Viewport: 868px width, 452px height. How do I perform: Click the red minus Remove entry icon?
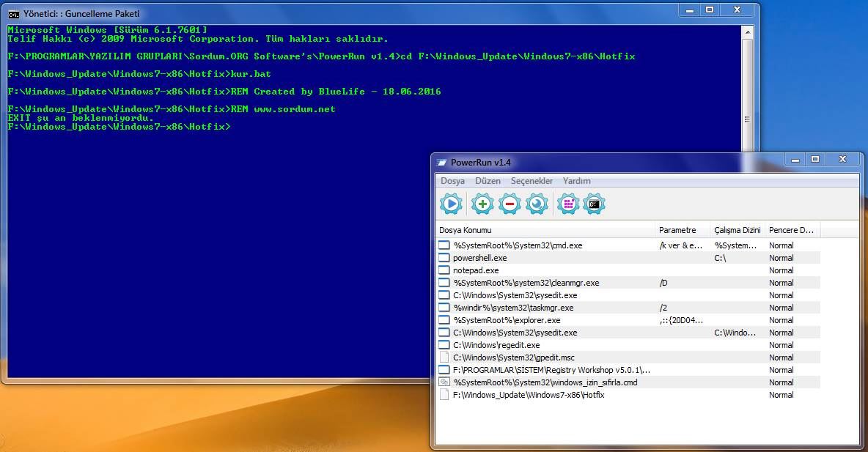coord(510,204)
